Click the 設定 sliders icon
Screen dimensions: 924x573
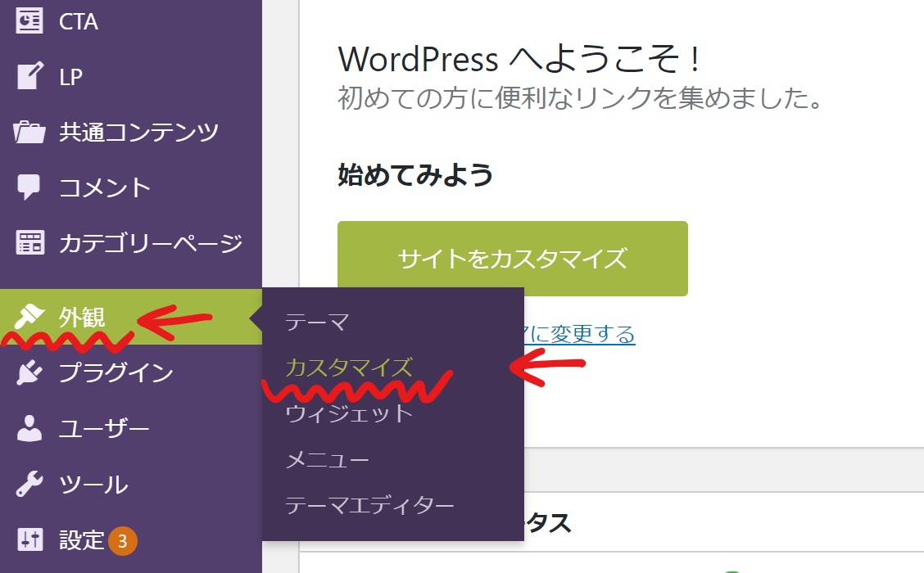tap(29, 540)
